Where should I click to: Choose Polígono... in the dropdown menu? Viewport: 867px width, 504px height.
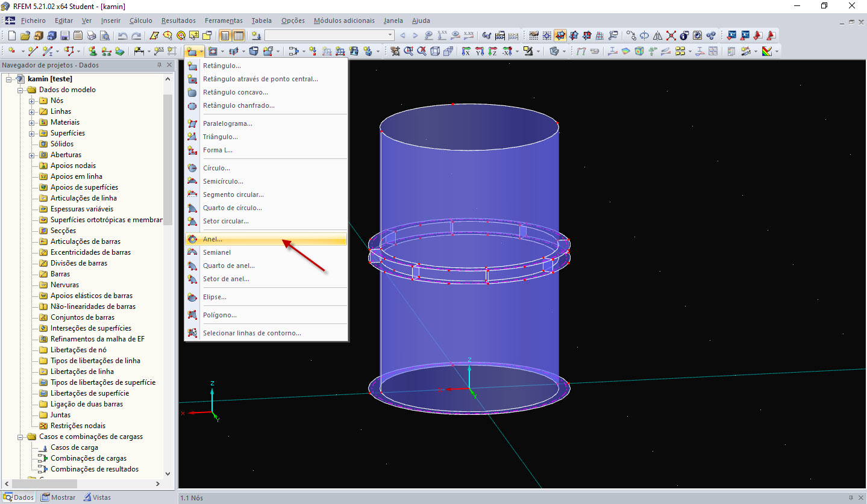266,315
